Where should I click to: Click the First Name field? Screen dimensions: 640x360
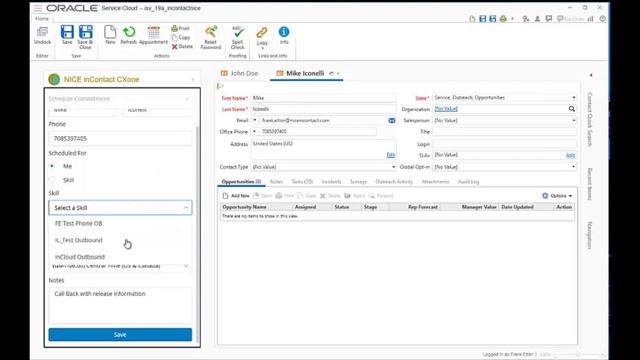coord(323,98)
